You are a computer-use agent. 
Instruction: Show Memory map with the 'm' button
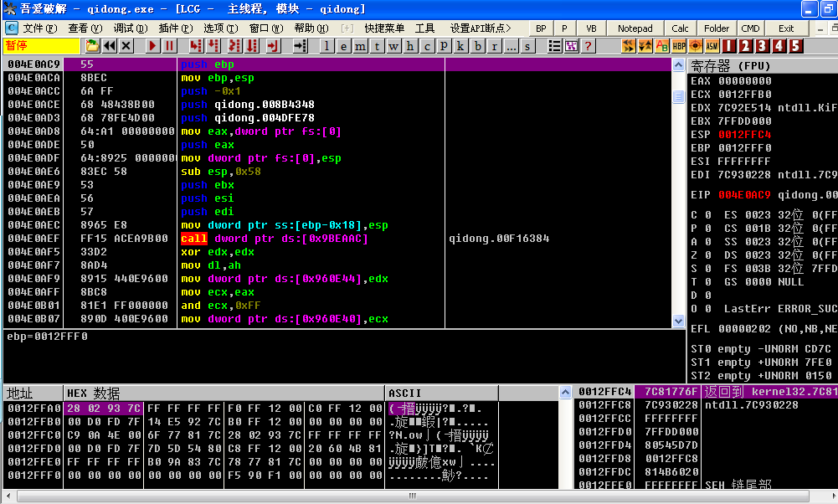pos(360,46)
